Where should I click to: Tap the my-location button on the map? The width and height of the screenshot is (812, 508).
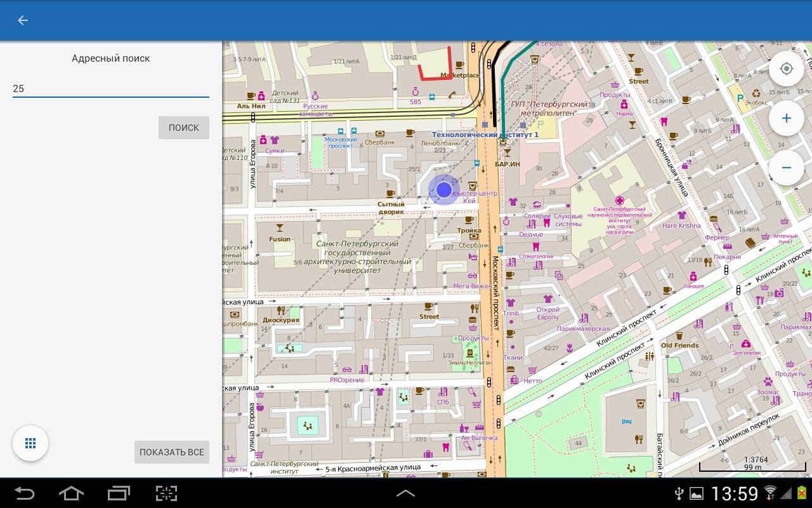coord(787,69)
